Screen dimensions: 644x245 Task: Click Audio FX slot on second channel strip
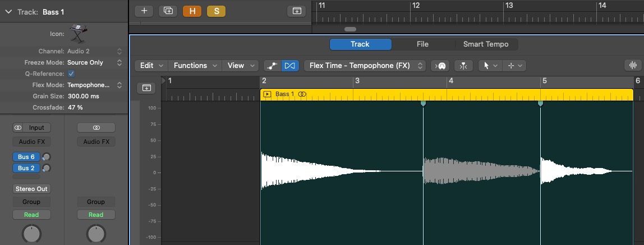(96, 142)
